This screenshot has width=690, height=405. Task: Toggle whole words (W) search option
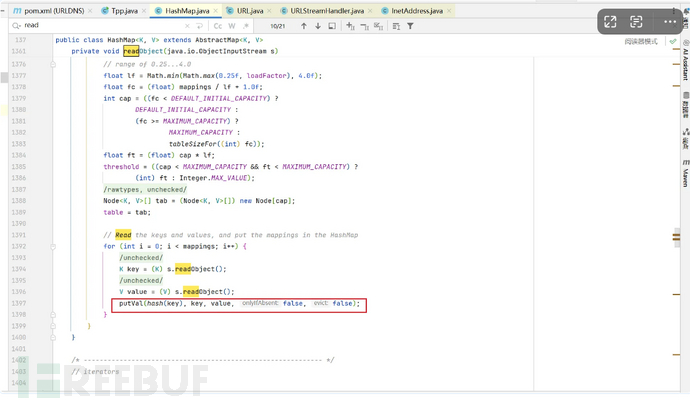[x=232, y=26]
